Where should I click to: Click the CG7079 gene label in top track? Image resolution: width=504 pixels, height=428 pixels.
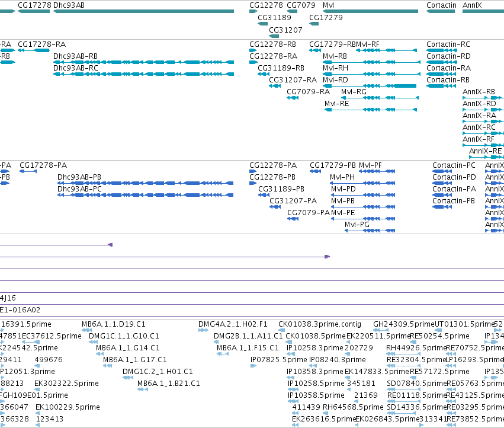(301, 5)
